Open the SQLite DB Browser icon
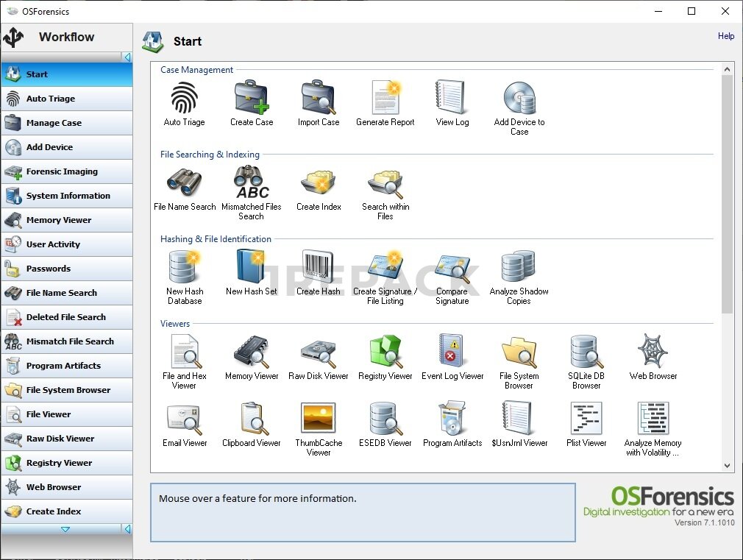Screen dimensions: 743x560 [586, 352]
